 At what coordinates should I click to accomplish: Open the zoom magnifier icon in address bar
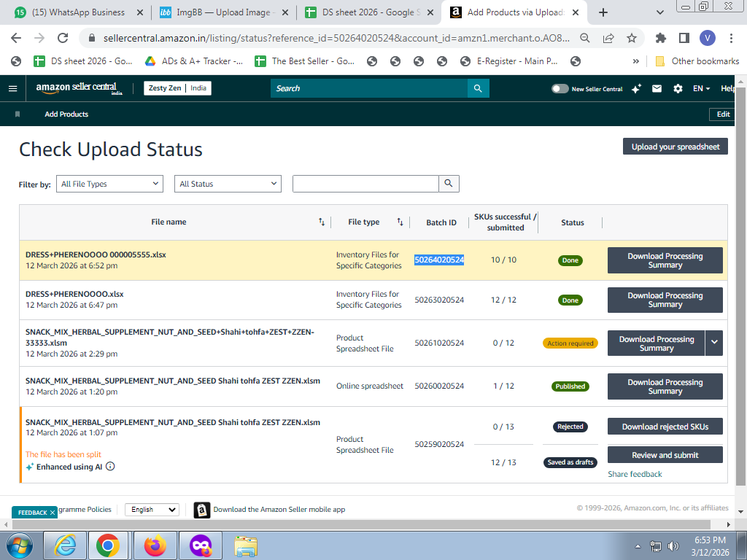585,38
